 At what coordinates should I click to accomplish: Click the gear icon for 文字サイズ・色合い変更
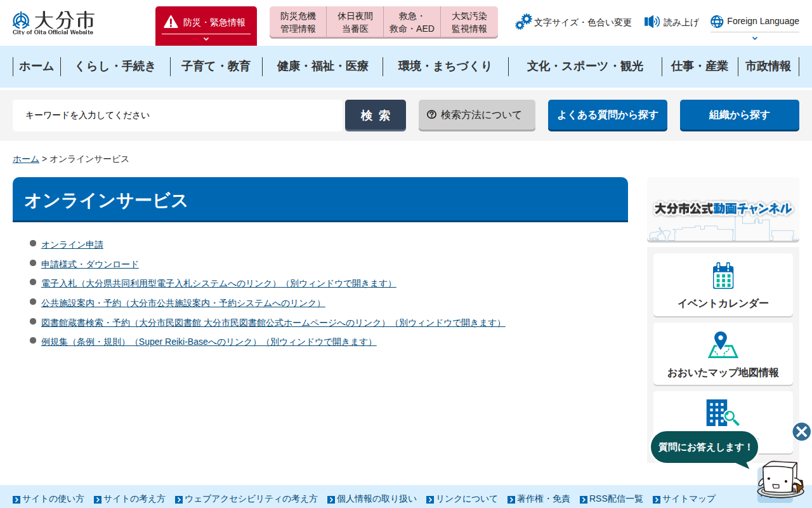[x=523, y=22]
